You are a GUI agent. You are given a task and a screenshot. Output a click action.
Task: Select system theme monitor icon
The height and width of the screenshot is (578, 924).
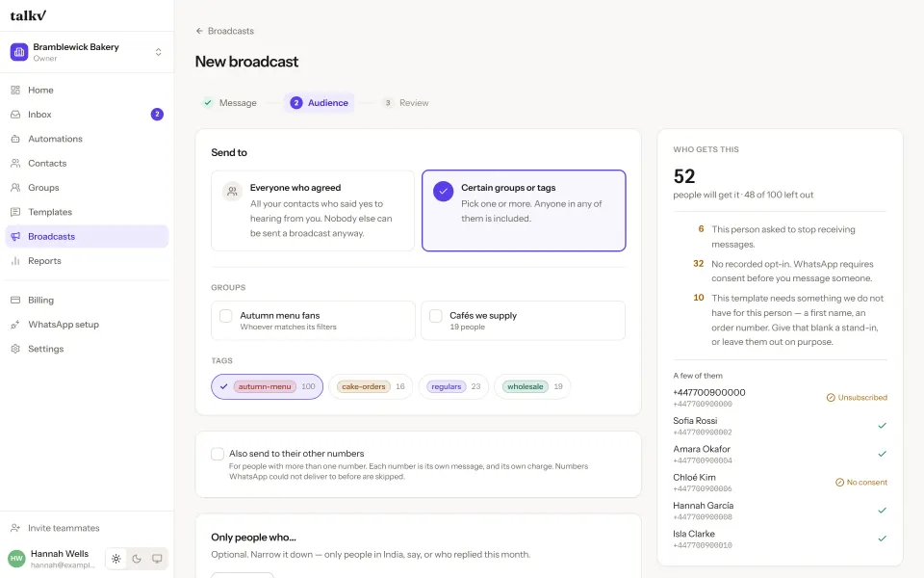157,559
